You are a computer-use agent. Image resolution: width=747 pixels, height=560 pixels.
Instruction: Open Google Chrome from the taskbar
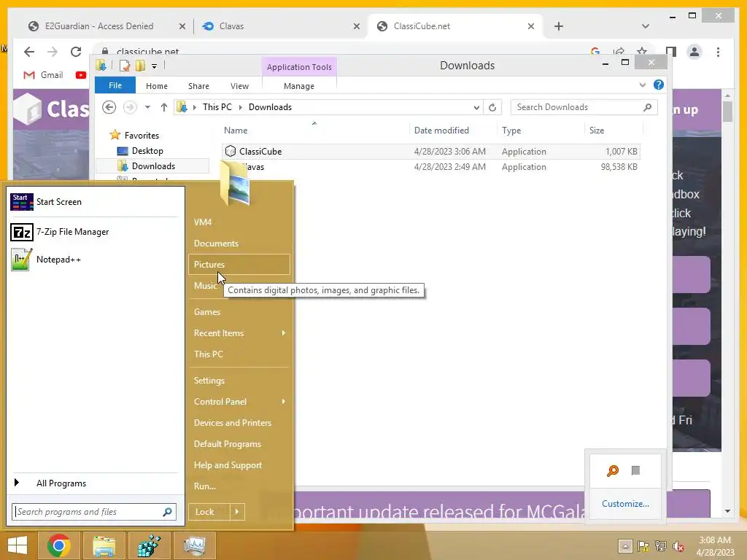(x=59, y=545)
